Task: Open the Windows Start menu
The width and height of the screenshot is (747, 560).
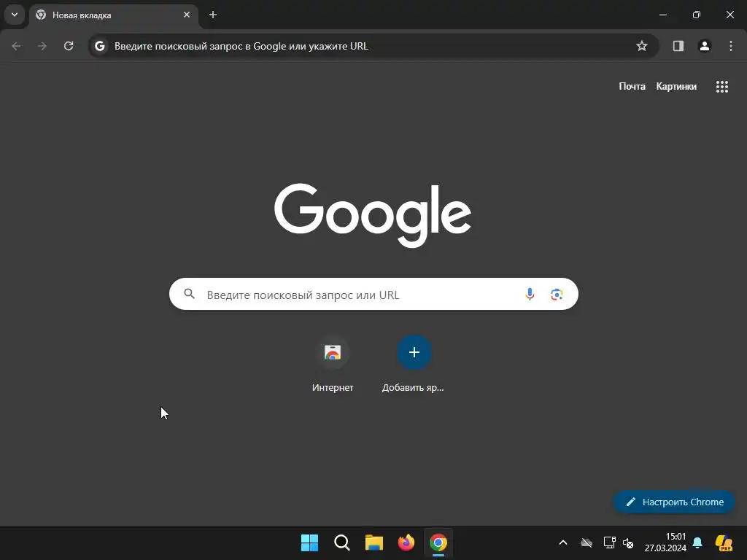Action: click(x=309, y=542)
